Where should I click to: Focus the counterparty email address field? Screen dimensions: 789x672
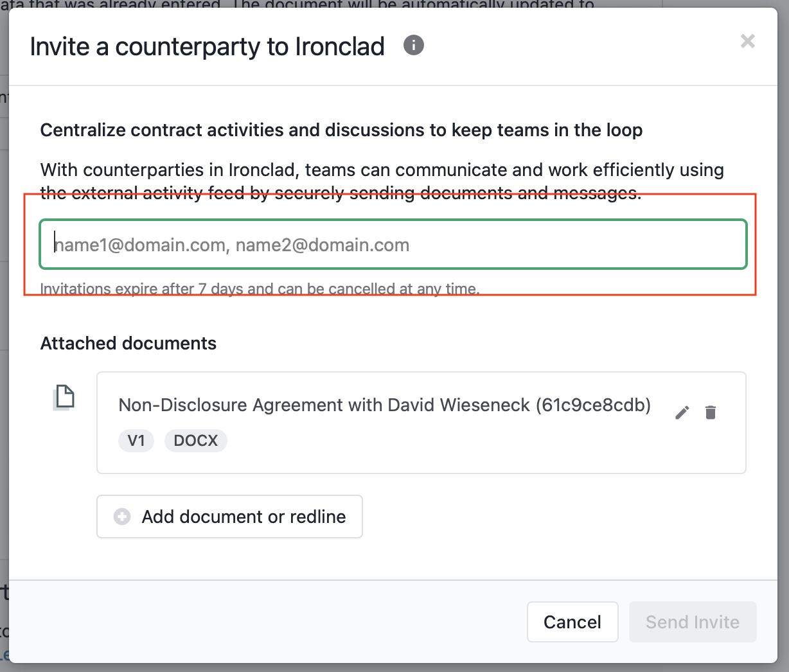click(393, 245)
